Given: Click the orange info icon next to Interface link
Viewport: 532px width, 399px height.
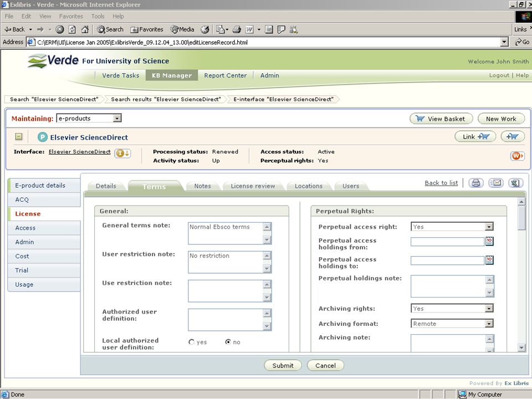Looking at the screenshot, I should click(x=122, y=154).
